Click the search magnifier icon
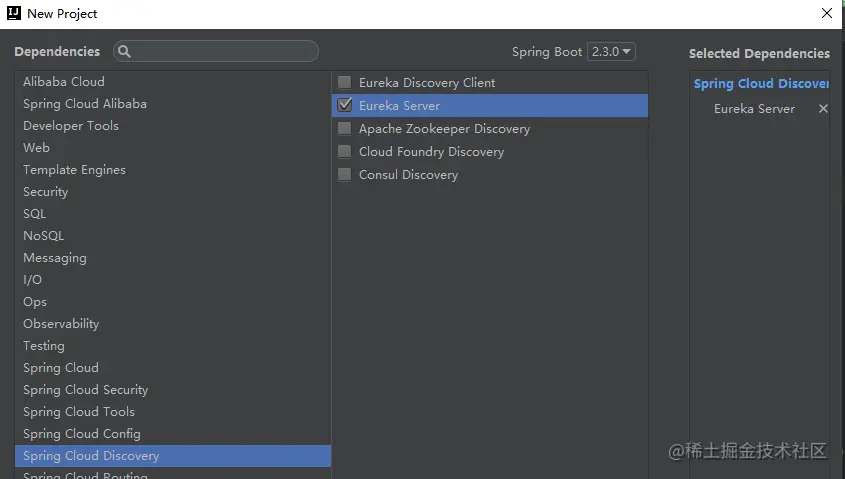845x479 pixels. 124,51
